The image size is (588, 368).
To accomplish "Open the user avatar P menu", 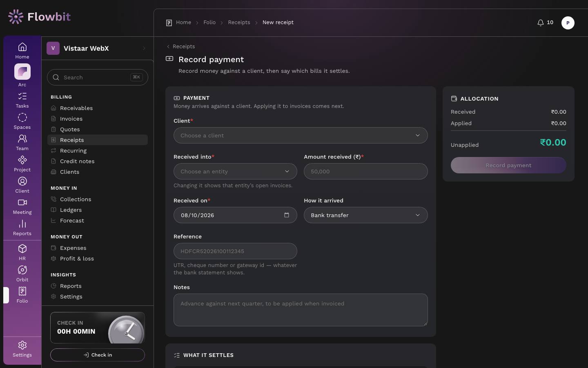I will click(568, 23).
